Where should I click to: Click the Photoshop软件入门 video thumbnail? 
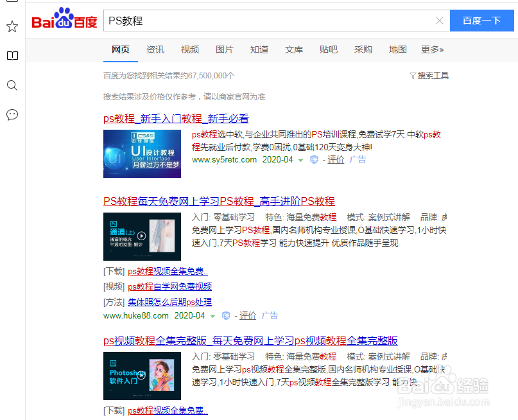(142, 376)
